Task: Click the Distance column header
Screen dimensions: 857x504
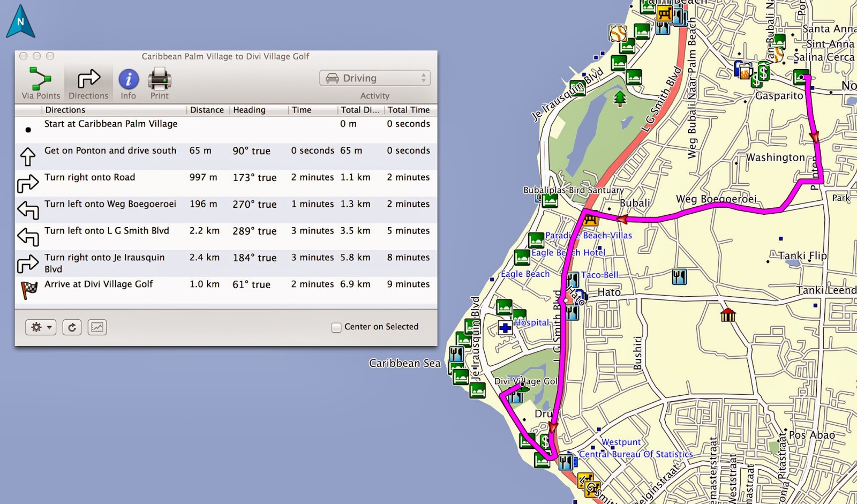Action: pyautogui.click(x=208, y=110)
